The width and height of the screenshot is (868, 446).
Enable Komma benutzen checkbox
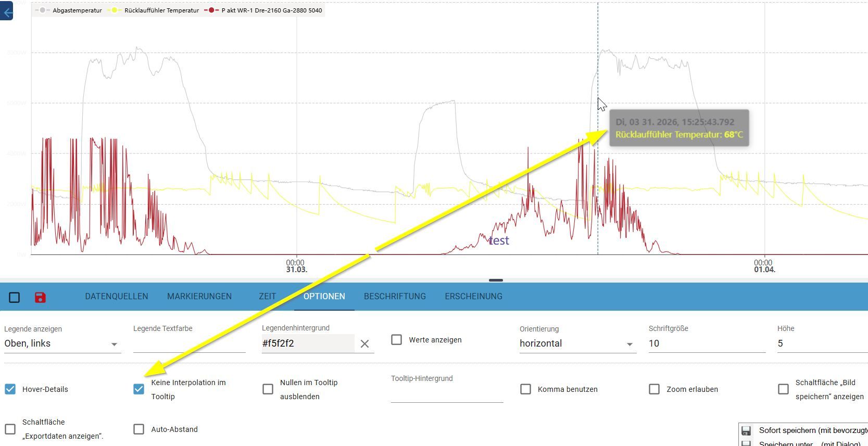[x=525, y=389]
